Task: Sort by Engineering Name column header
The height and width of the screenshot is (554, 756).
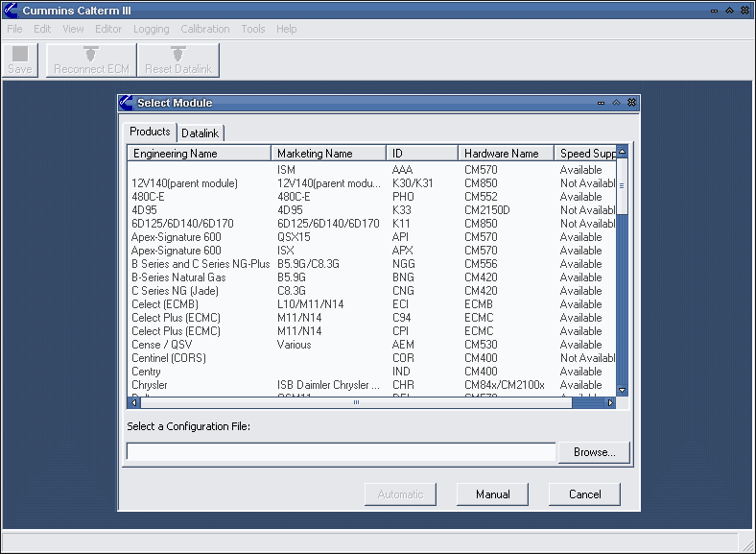Action: tap(200, 153)
